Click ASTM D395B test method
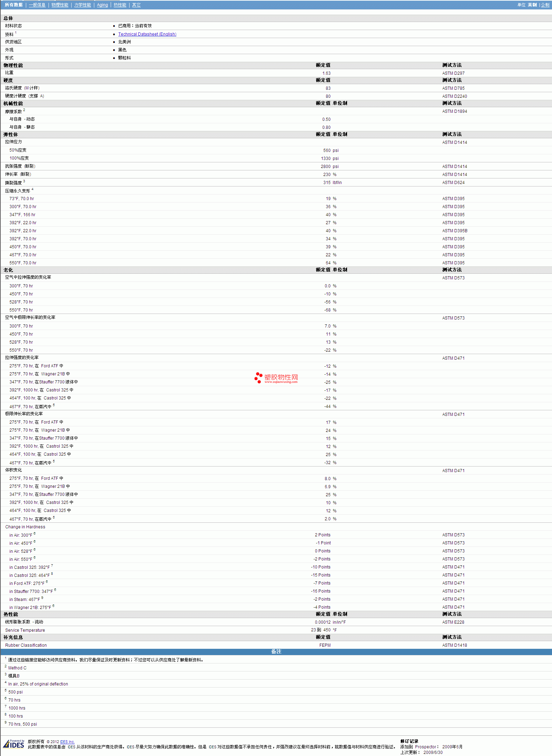Viewport: 552px width, 756px height. point(455,231)
